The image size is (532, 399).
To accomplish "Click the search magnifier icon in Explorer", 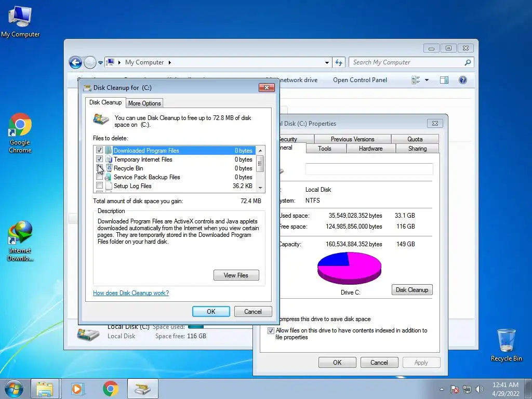I will [x=468, y=62].
